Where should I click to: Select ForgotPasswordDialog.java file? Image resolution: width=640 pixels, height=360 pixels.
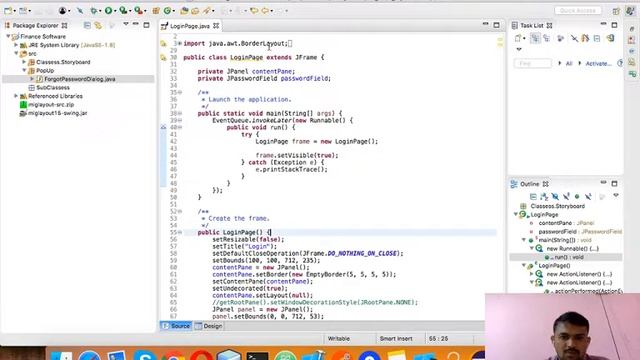80,79
